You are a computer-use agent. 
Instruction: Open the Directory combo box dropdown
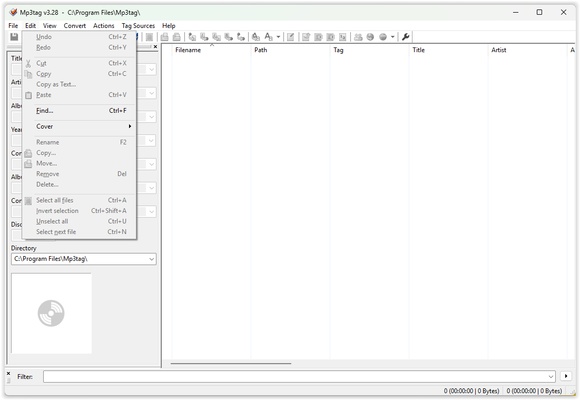click(x=152, y=259)
